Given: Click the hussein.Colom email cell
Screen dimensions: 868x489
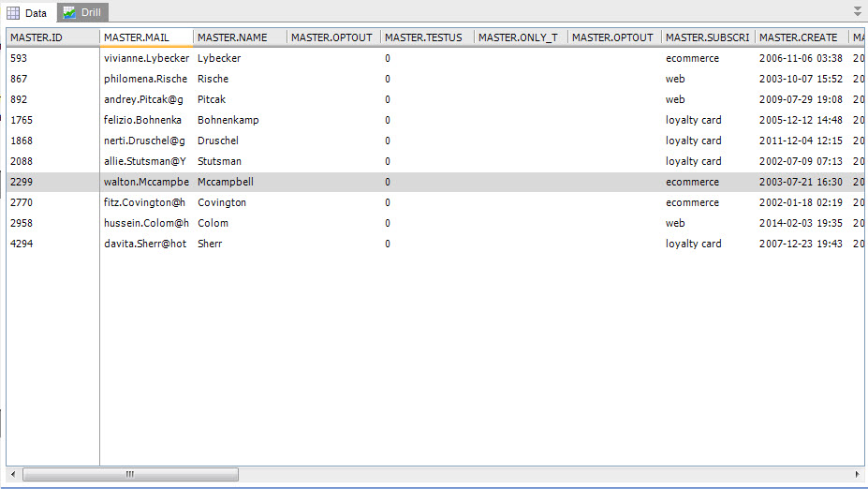Looking at the screenshot, I should [146, 223].
